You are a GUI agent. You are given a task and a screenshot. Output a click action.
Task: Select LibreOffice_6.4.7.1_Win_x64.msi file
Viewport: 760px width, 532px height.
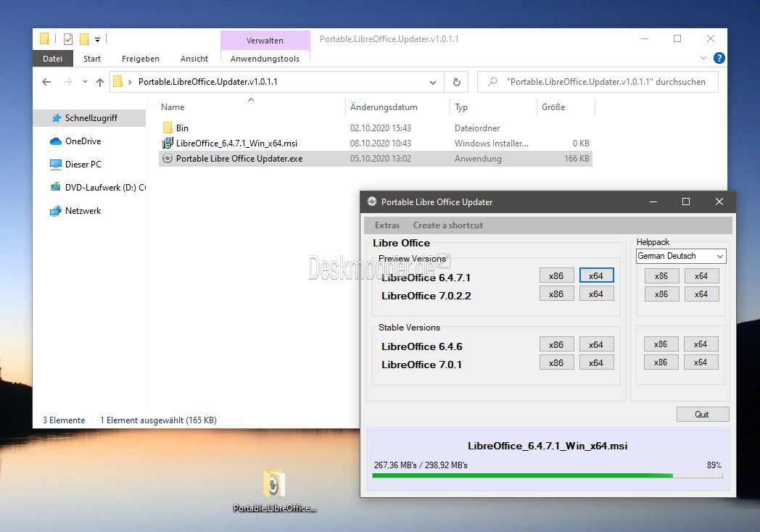pyautogui.click(x=375, y=144)
